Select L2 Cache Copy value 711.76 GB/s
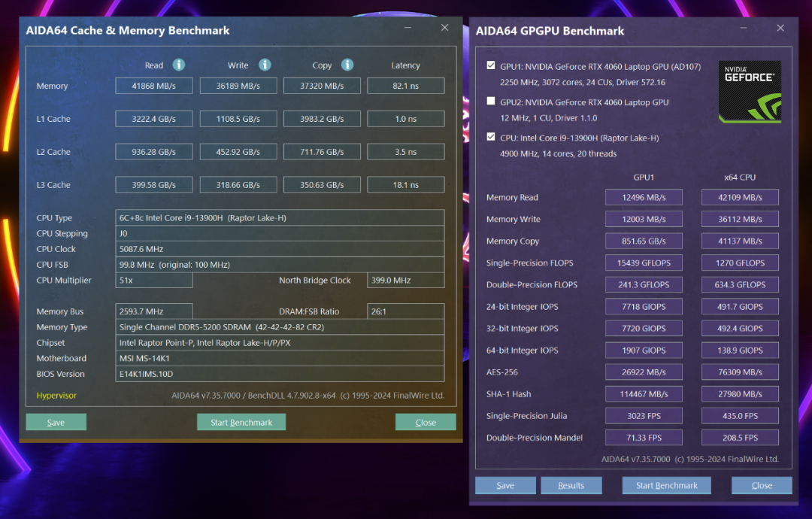This screenshot has width=812, height=519. pos(322,152)
